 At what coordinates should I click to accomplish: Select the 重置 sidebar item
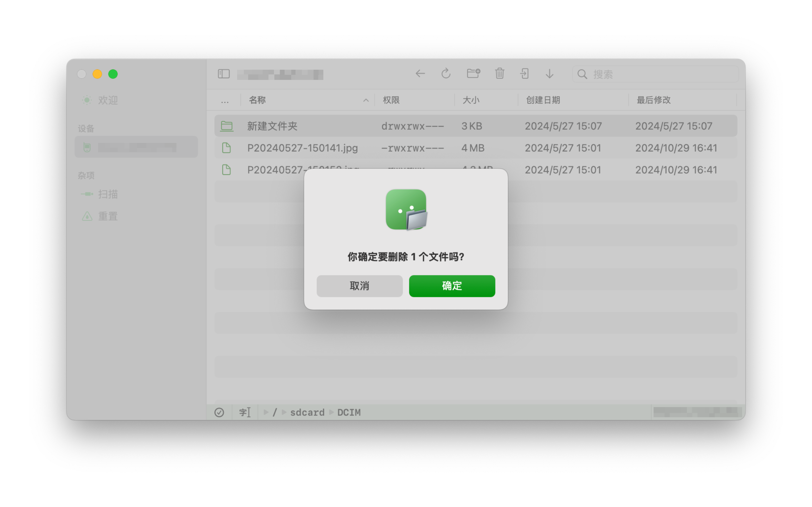tap(108, 216)
